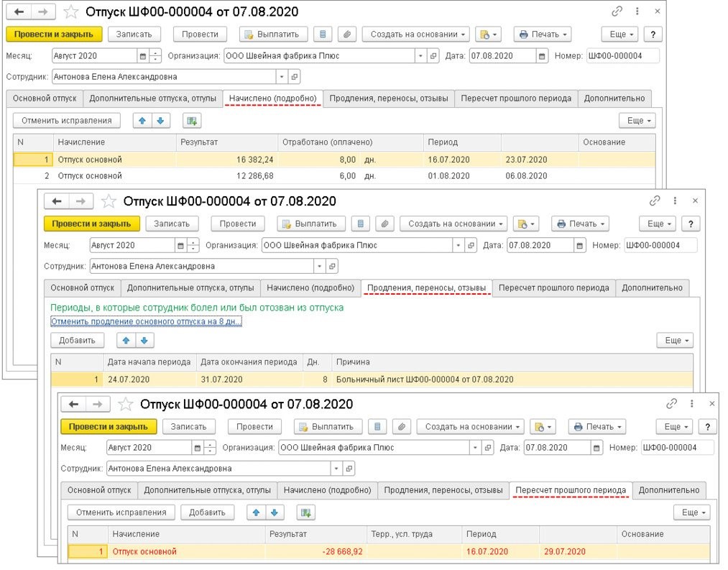Select row with Больничный лист ШФ00-000004

click(x=372, y=379)
